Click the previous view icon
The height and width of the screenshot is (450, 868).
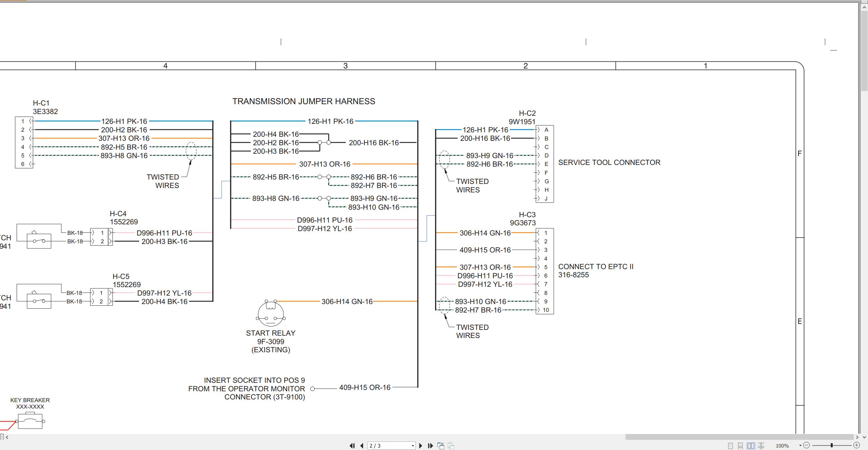click(x=441, y=446)
